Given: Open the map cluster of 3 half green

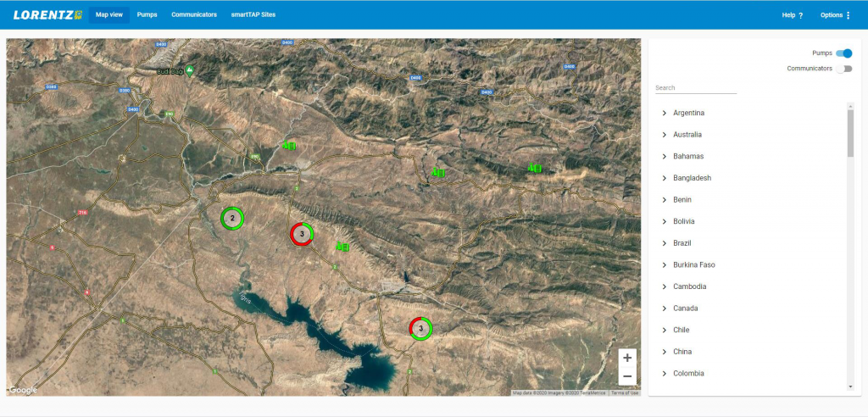Looking at the screenshot, I should [420, 328].
